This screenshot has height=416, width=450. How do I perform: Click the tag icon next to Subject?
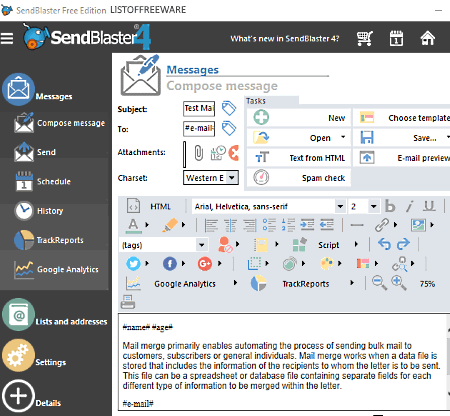click(x=229, y=108)
